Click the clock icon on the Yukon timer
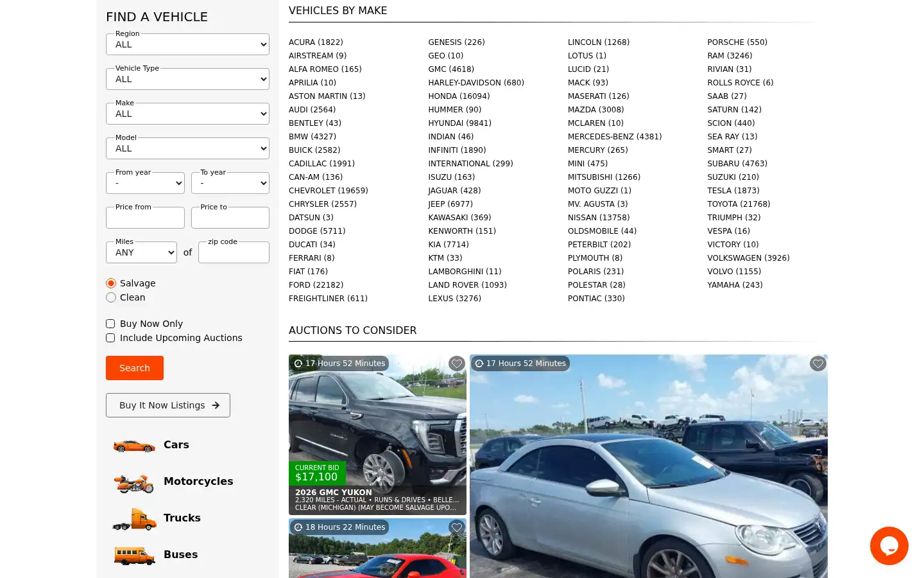Screen dimensions: 924x578 (298, 363)
